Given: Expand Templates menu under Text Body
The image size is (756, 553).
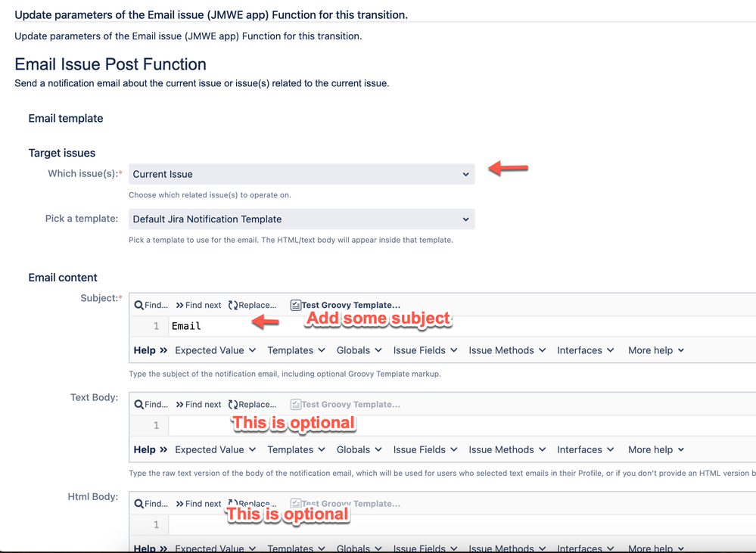Looking at the screenshot, I should click(296, 450).
